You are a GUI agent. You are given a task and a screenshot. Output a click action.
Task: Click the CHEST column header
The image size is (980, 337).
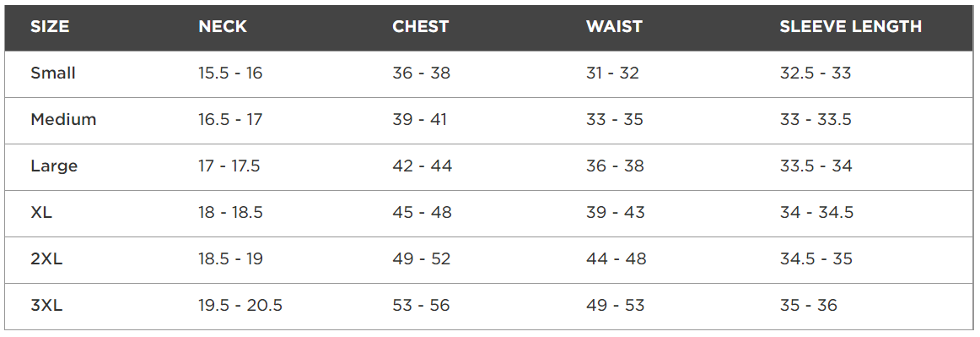coord(421,27)
